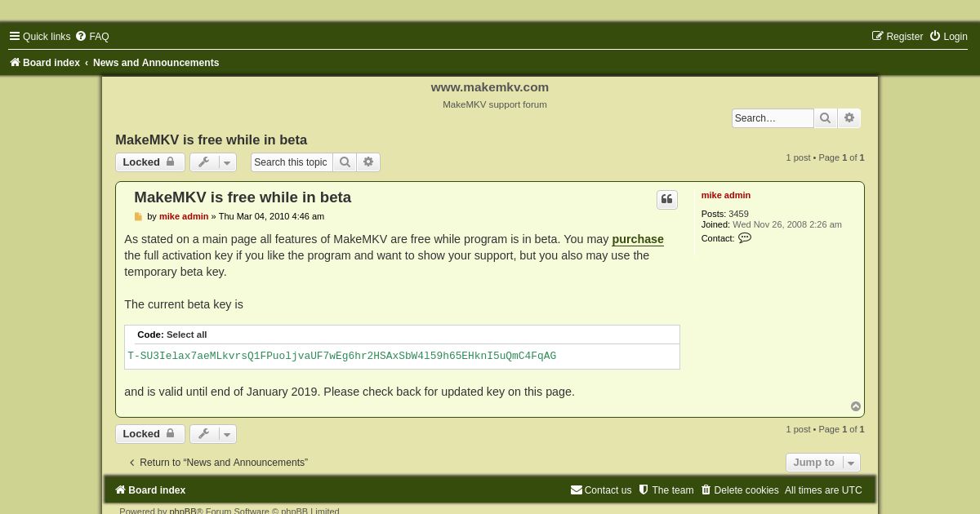Image resolution: width=980 pixels, height=514 pixels.
Task: Go to the Register page
Action: 897,37
